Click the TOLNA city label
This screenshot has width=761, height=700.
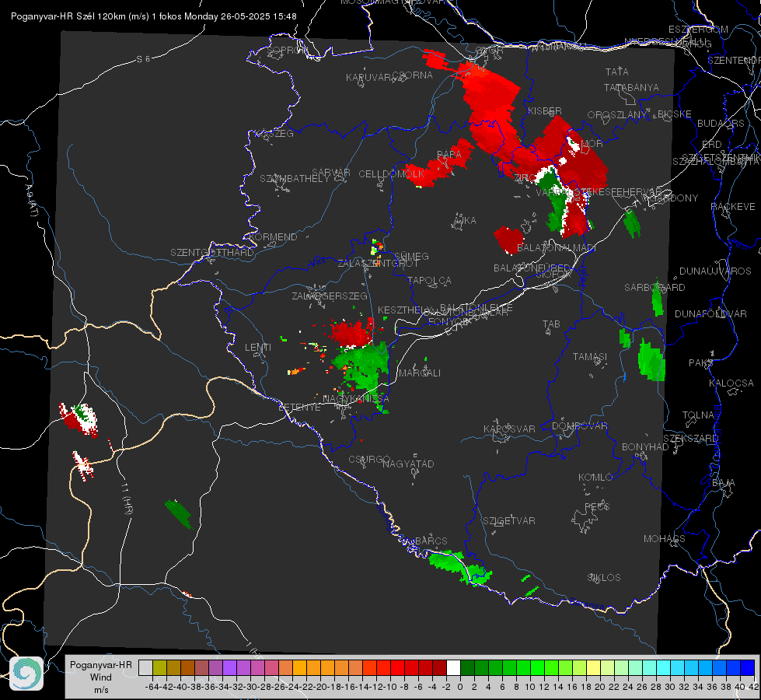pyautogui.click(x=698, y=415)
